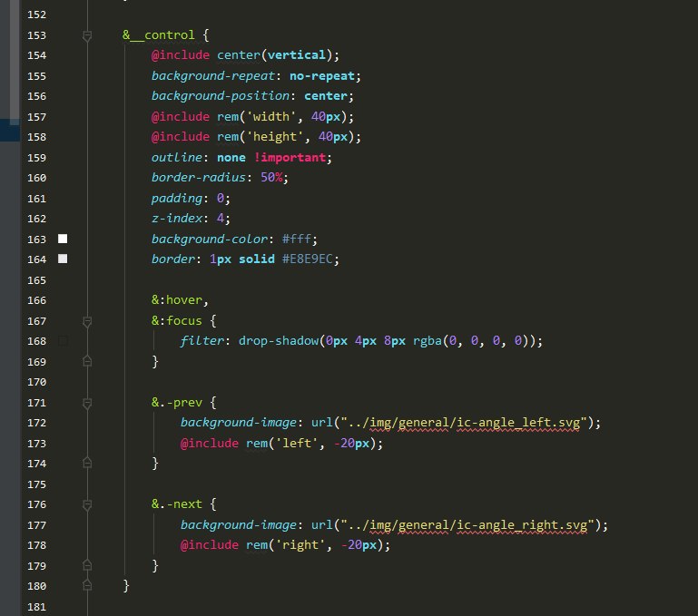This screenshot has height=616, width=698.
Task: Click the '&:hover,' selector
Action: coord(180,300)
